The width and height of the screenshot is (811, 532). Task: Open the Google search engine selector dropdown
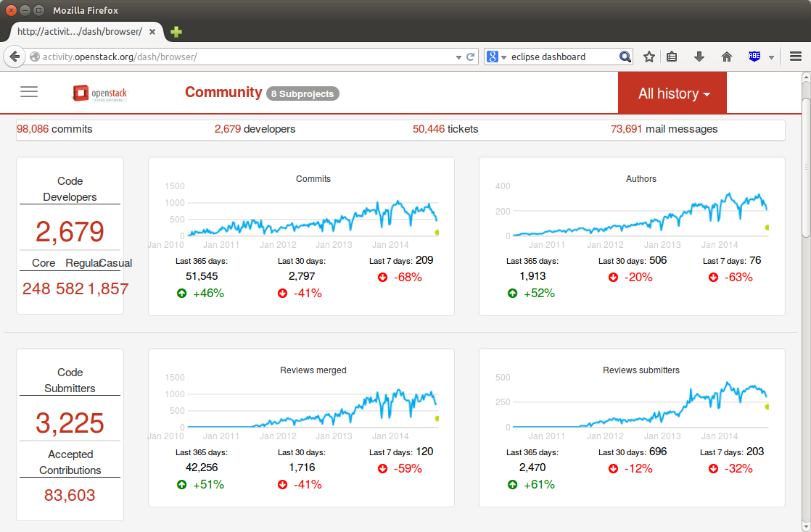click(496, 57)
